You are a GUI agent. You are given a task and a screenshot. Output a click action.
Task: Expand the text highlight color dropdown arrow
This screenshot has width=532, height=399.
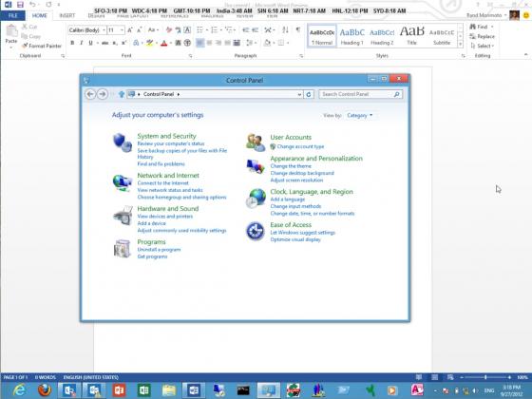point(157,43)
